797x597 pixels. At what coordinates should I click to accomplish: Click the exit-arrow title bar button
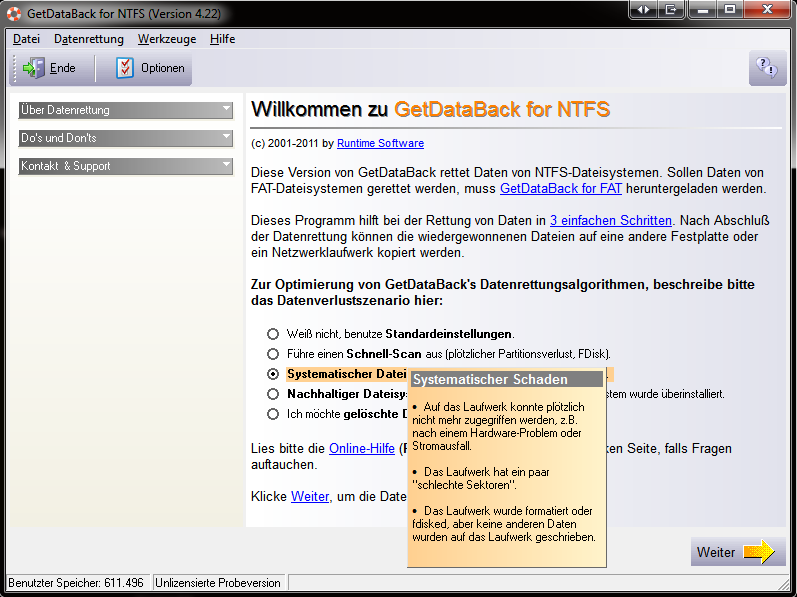(671, 10)
